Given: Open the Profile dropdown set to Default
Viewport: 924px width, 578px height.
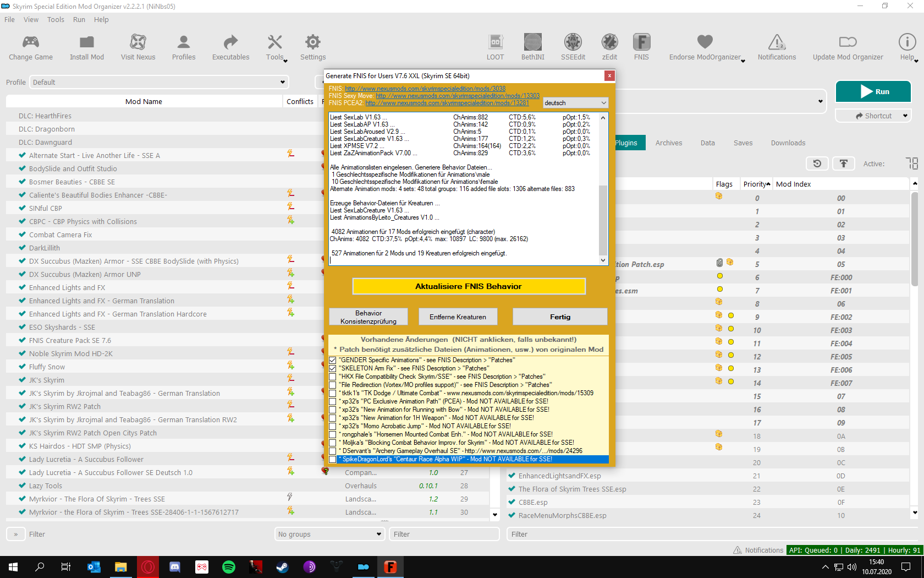Looking at the screenshot, I should tap(159, 82).
